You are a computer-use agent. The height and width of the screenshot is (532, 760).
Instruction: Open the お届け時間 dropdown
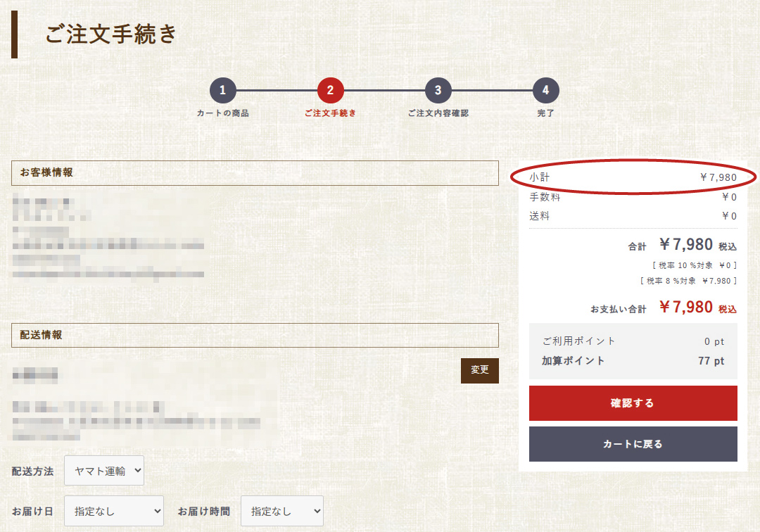tap(281, 512)
